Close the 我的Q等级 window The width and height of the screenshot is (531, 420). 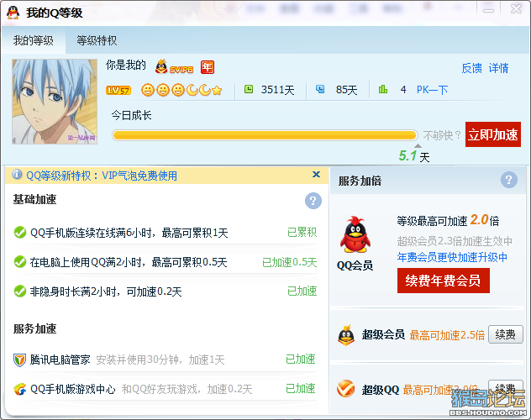point(516,9)
